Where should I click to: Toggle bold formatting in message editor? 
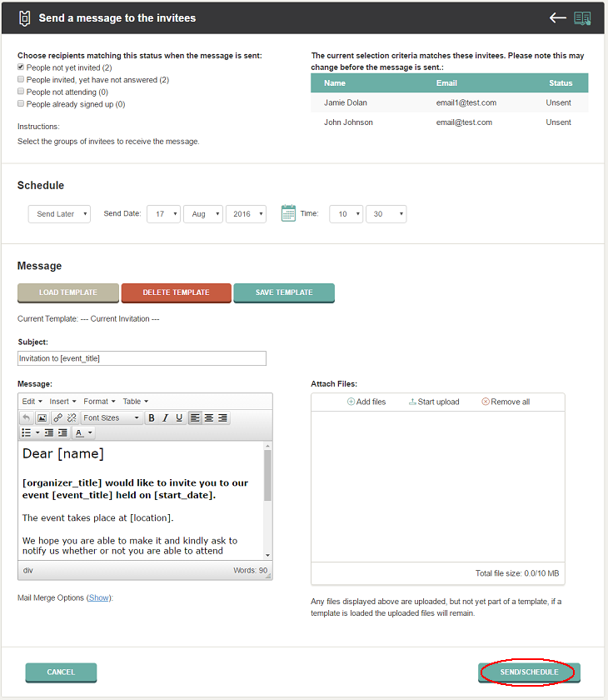click(152, 417)
